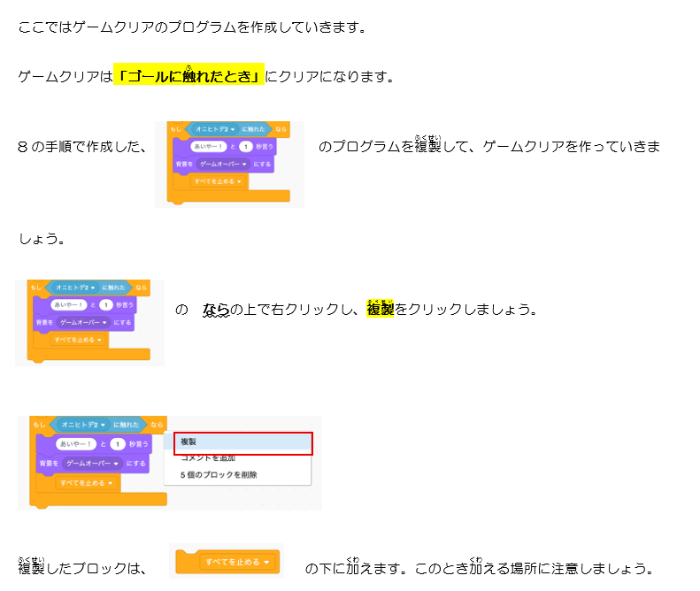The image size is (700, 591).
Task: Click あいやー！ field in block beside context menu
Action: coord(75,444)
